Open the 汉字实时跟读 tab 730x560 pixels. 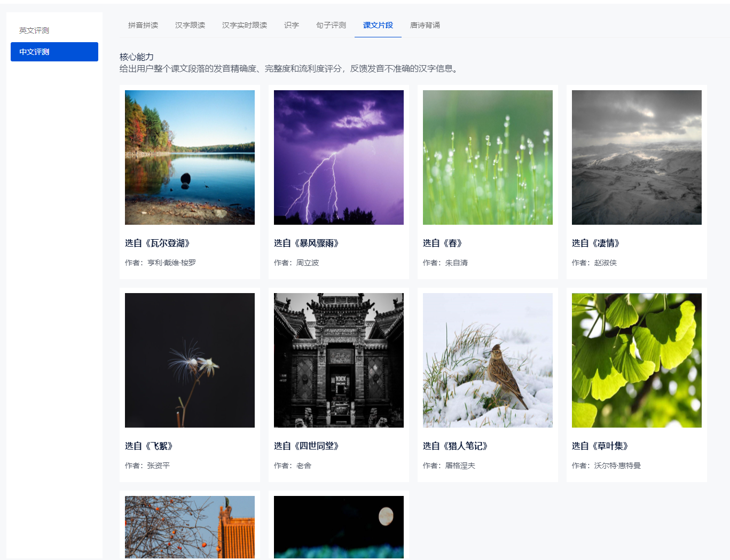(x=245, y=25)
